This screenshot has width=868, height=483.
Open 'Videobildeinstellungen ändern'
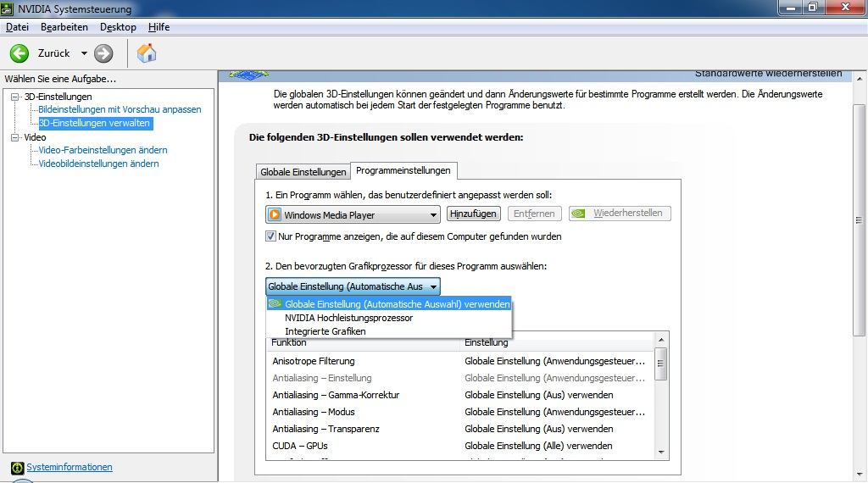point(98,164)
